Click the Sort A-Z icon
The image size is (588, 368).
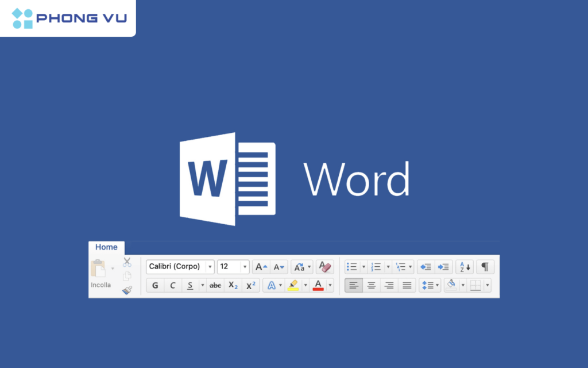(x=465, y=267)
